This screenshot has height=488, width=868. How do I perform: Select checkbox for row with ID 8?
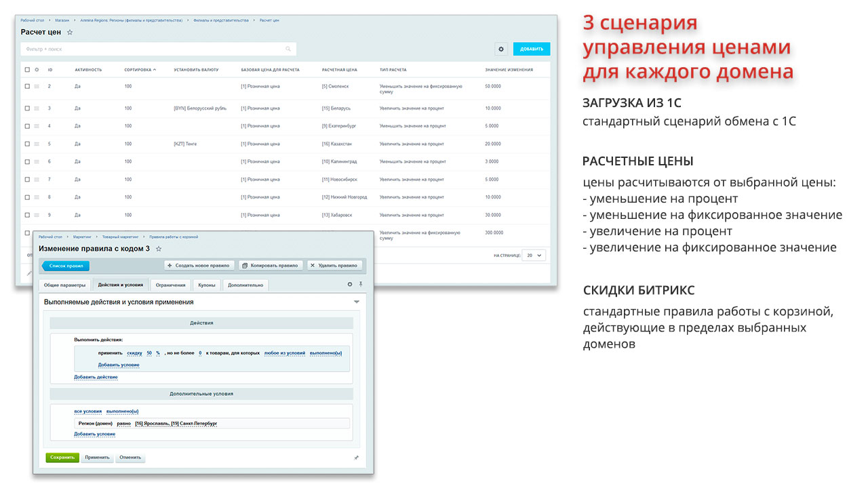(27, 197)
